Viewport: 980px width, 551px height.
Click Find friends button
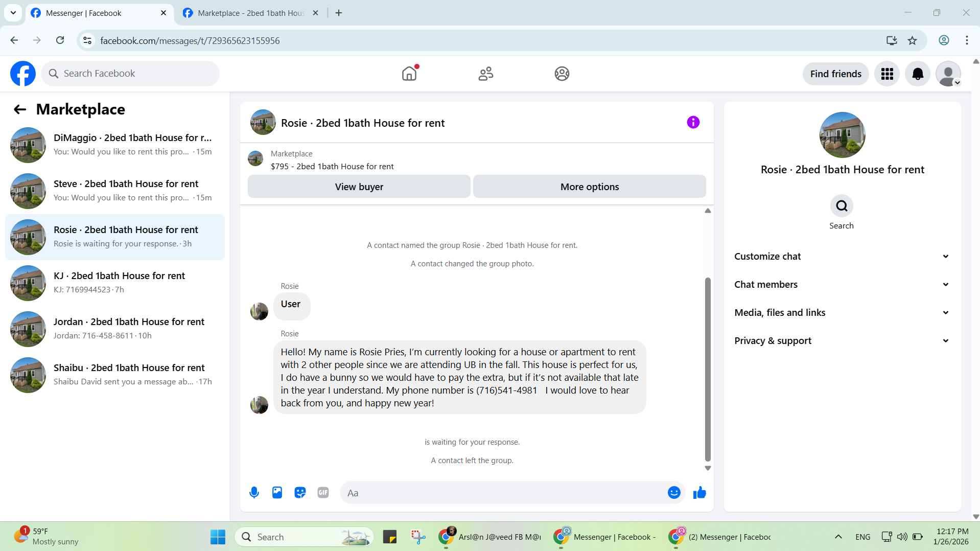(x=835, y=74)
